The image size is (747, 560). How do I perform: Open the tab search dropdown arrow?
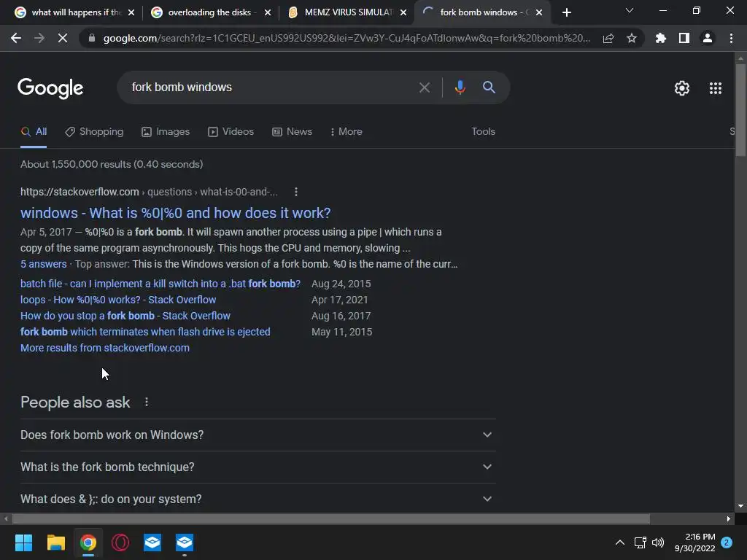[630, 10]
